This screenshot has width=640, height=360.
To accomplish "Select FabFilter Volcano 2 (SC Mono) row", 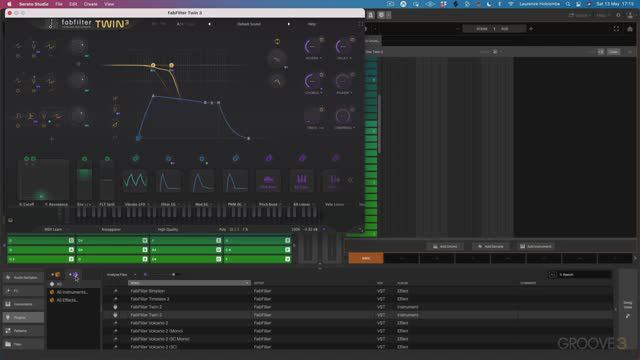I will 358,339.
